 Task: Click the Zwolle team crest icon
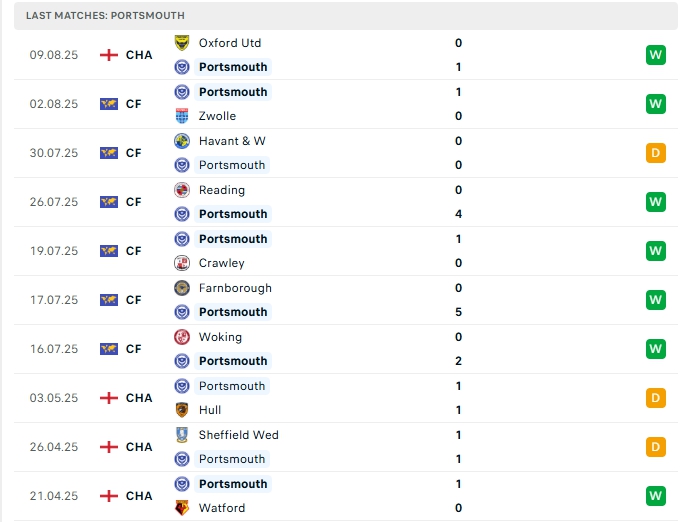[x=182, y=116]
